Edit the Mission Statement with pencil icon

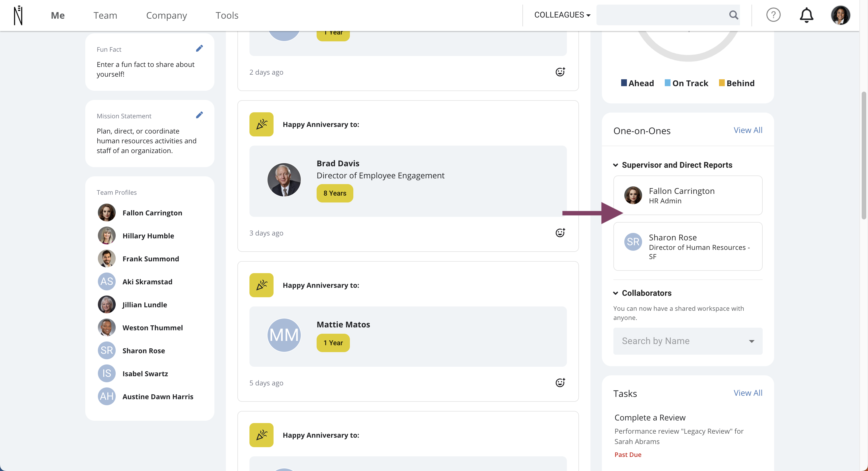tap(199, 115)
